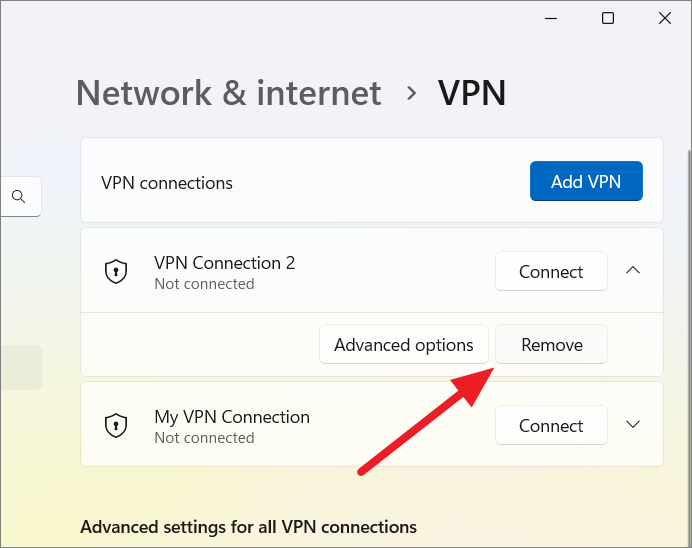Close the Settings window
The height and width of the screenshot is (548, 692).
click(665, 18)
